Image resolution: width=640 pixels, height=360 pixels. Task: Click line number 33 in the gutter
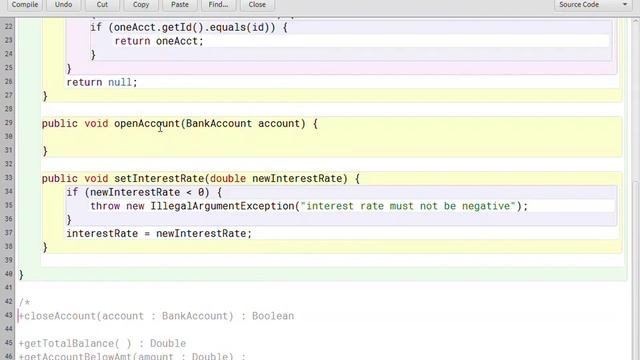click(9, 178)
